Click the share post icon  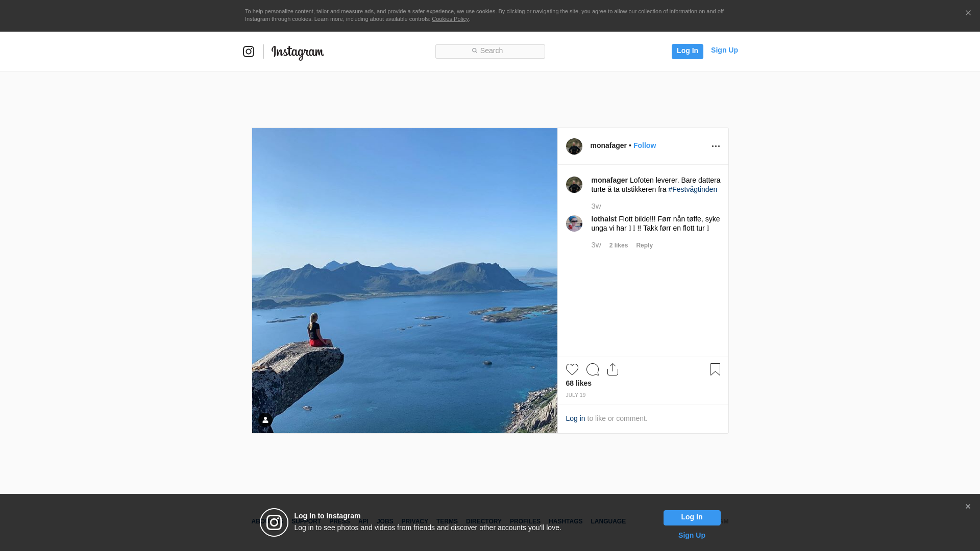(x=612, y=369)
